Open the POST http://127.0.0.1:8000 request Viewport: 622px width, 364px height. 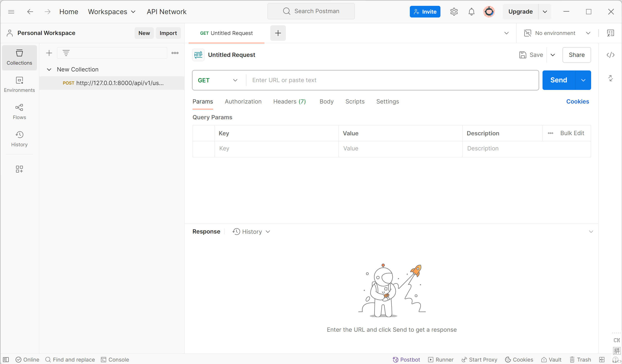(112, 83)
